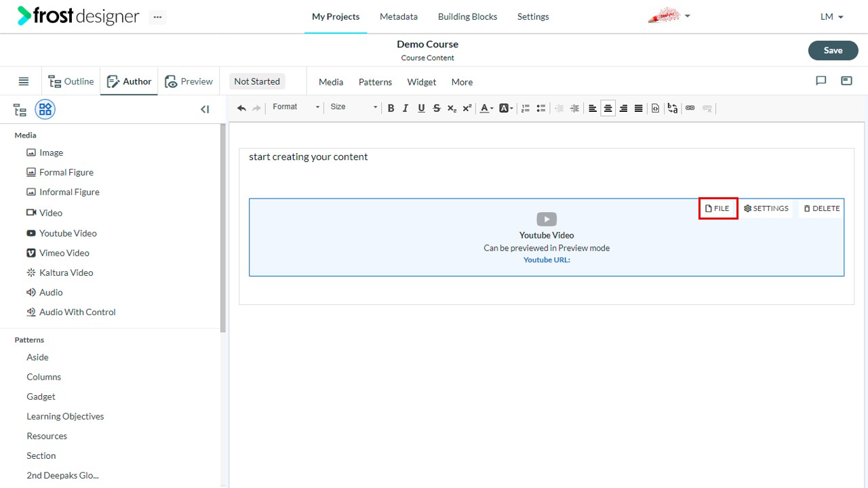Open the Widget menu

pyautogui.click(x=422, y=82)
